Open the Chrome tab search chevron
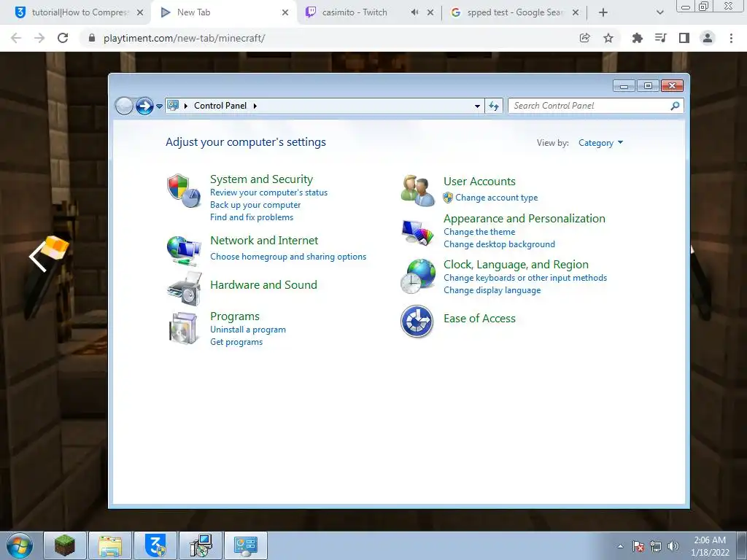The image size is (747, 560). click(659, 12)
